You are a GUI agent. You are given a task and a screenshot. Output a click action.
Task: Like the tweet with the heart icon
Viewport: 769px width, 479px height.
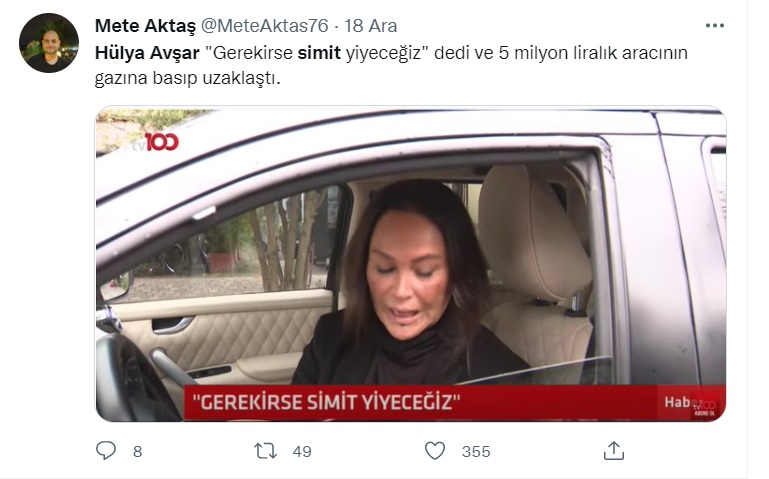pyautogui.click(x=435, y=451)
